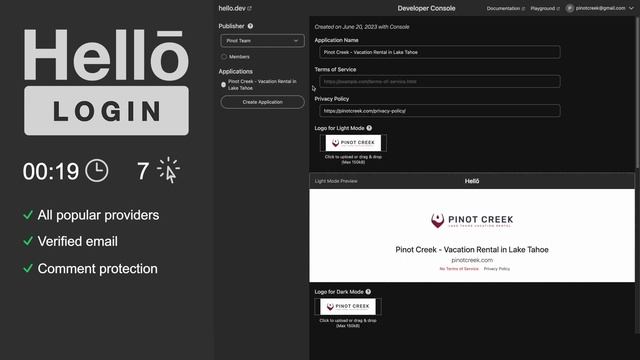Click the pinotcreek.com text in preview
This screenshot has height=360, width=640.
click(x=472, y=260)
